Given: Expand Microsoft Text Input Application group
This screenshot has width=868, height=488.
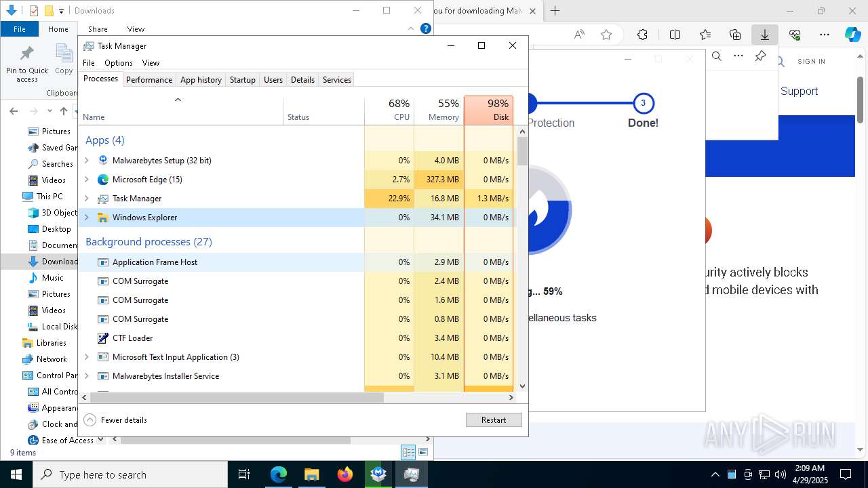Looking at the screenshot, I should 86,357.
